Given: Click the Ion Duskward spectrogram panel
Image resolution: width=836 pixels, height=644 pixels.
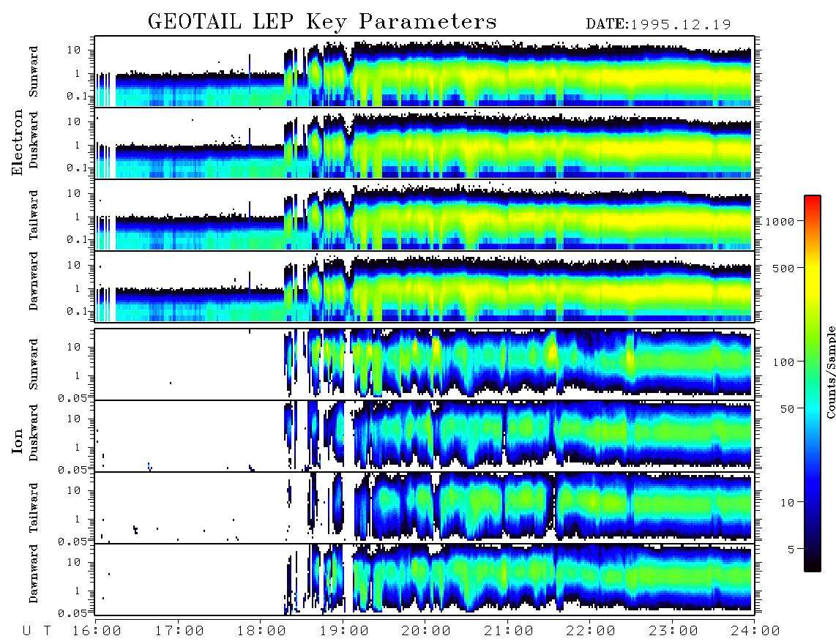Looking at the screenshot, I should click(425, 435).
